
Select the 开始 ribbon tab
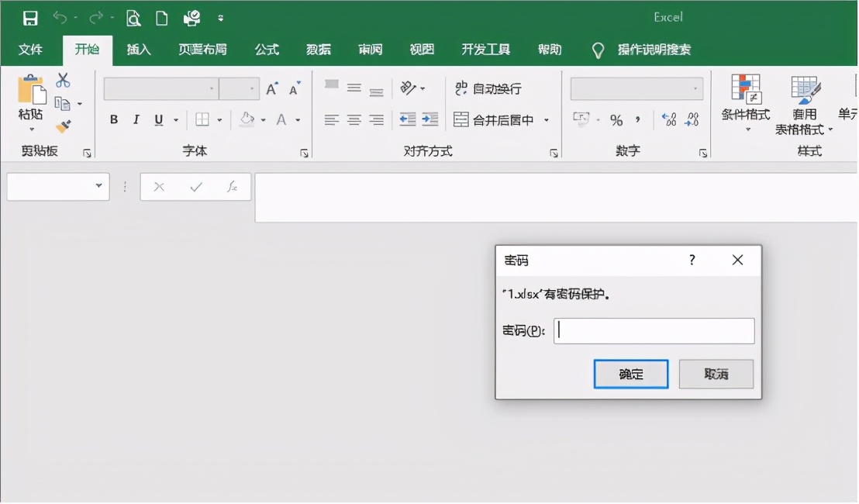pos(87,50)
